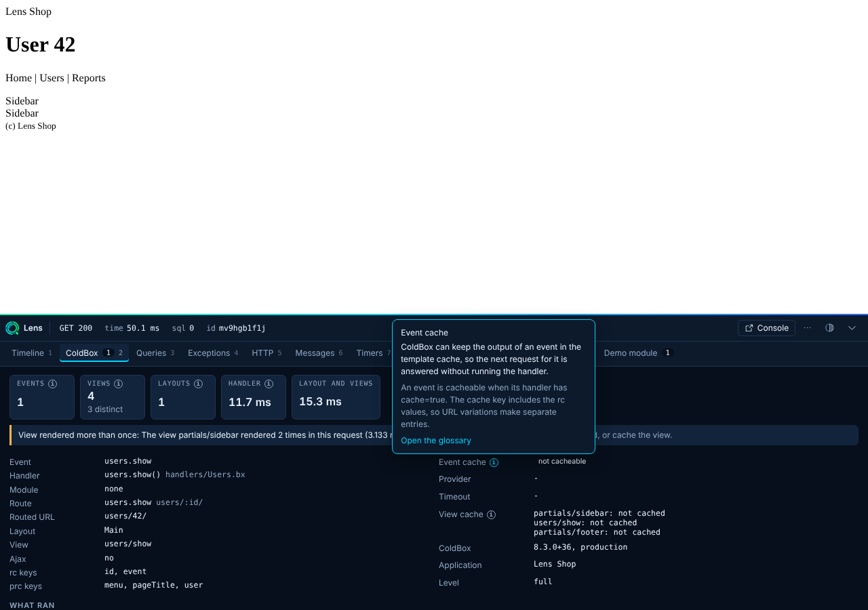The image size is (868, 610).
Task: Click 'partials/footer: not cached' entry
Action: click(x=597, y=532)
